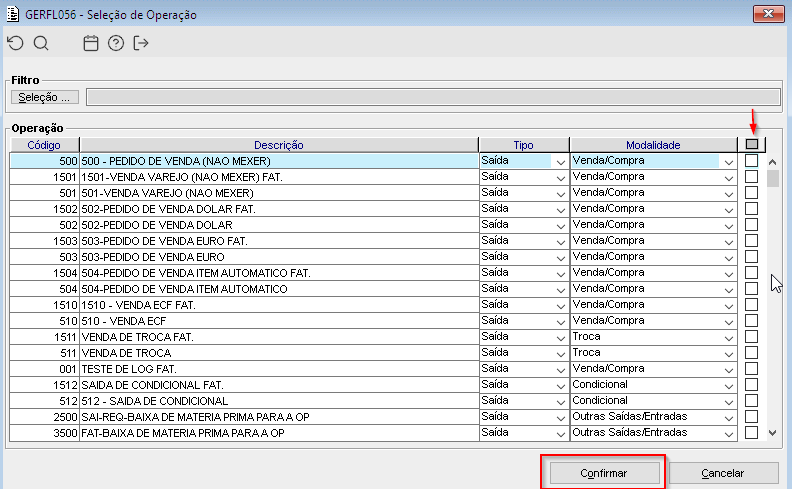Screen dimensions: 792x489
Task: Open the Seleção ... filter button
Action: (x=44, y=97)
